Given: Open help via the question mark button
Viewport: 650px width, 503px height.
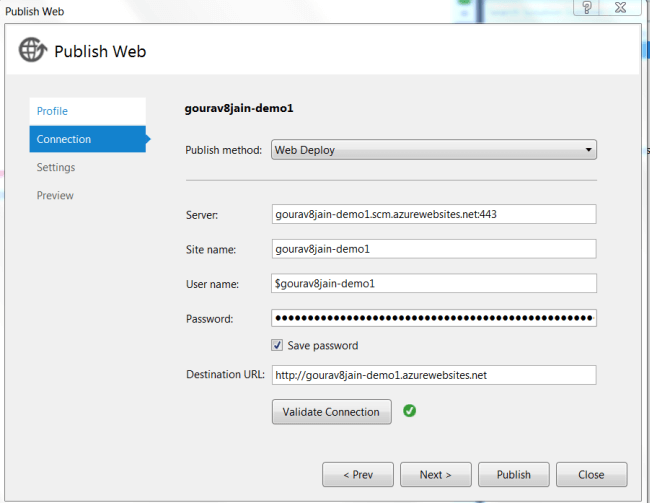Looking at the screenshot, I should pos(587,7).
